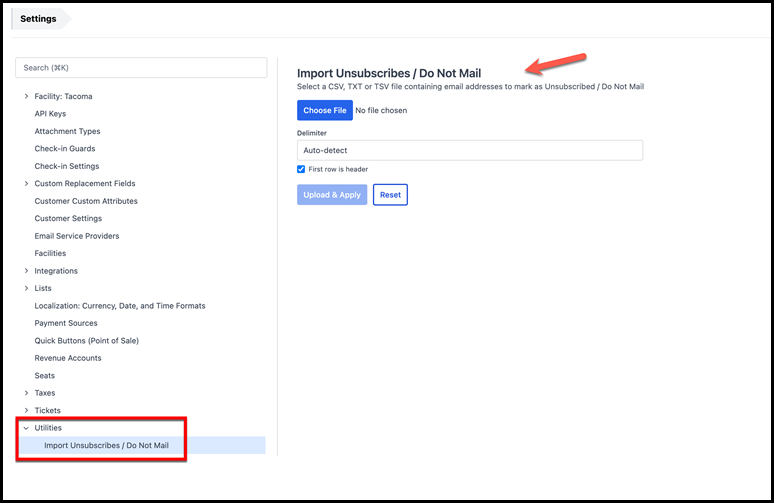Expand the Facility: Tacoma tree node
The width and height of the screenshot is (774, 503).
(26, 97)
